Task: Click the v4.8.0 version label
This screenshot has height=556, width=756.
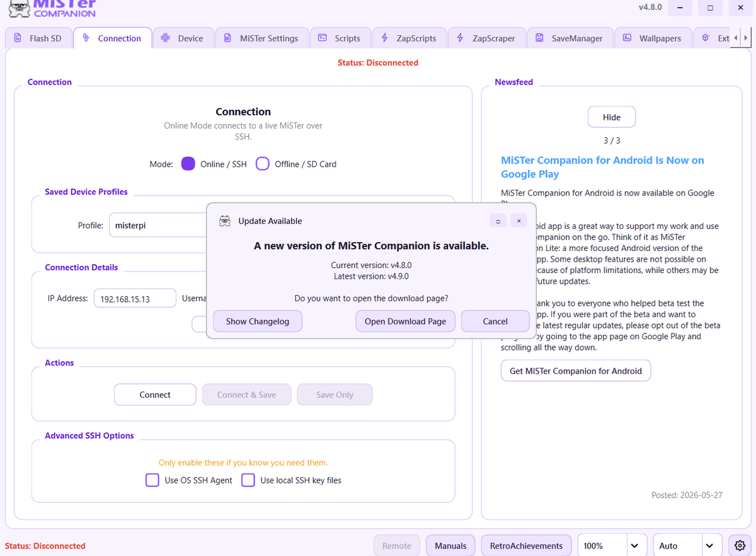Action: click(x=650, y=8)
